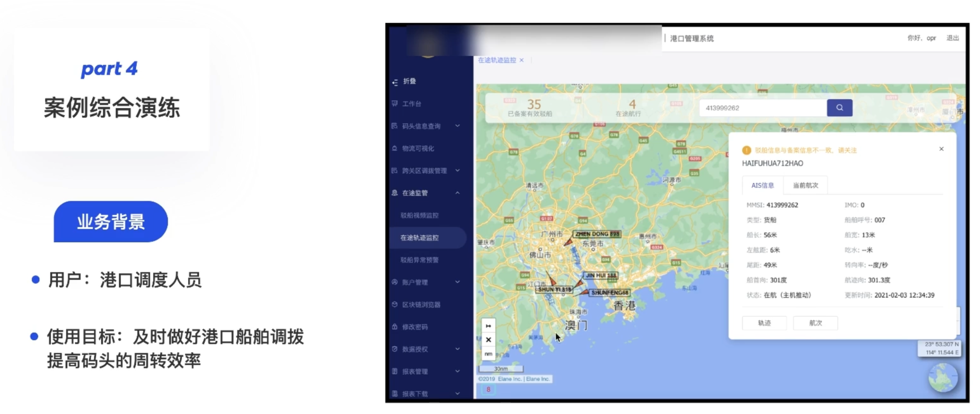This screenshot has height=414, width=980.
Task: Select the 驳船异常预警 submenu item
Action: coord(419,260)
